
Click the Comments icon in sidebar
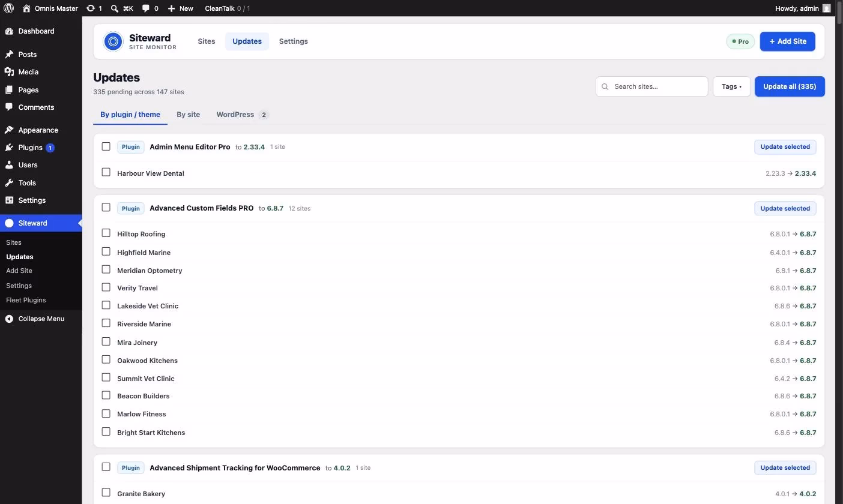click(x=9, y=107)
